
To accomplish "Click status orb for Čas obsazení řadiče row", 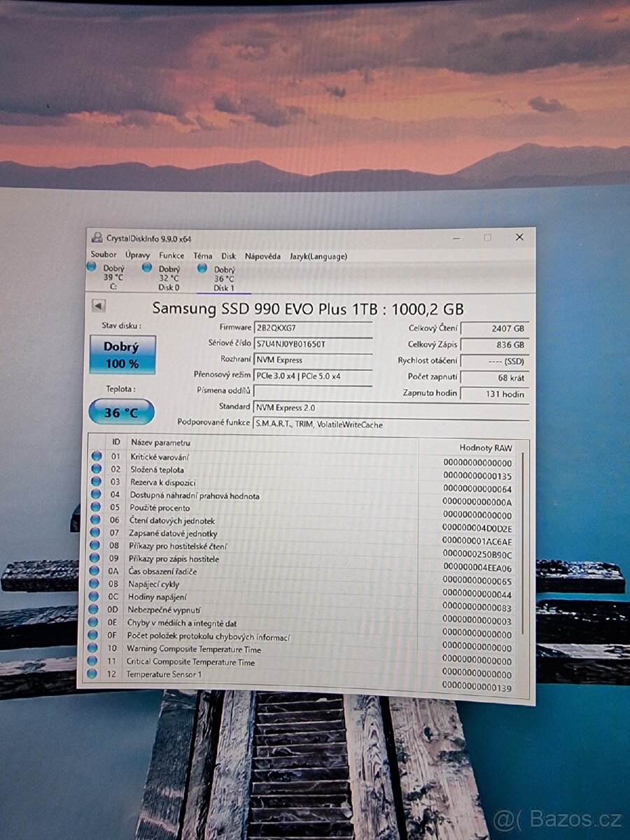I will (94, 571).
